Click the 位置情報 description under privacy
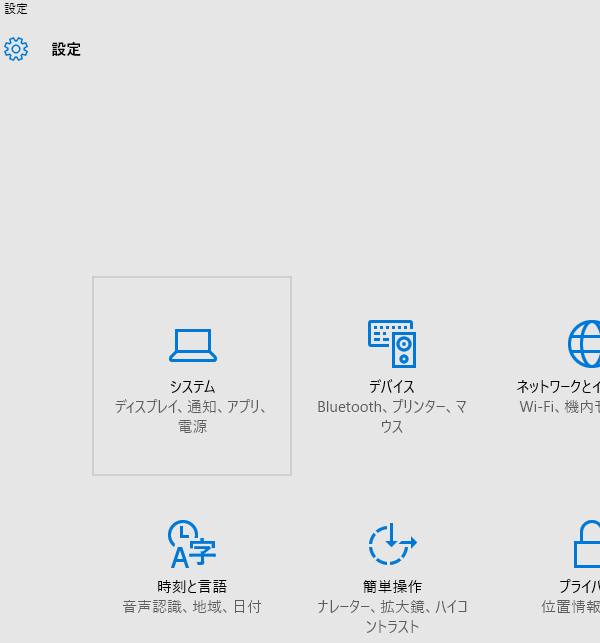Image resolution: width=600 pixels, height=643 pixels. [x=570, y=607]
